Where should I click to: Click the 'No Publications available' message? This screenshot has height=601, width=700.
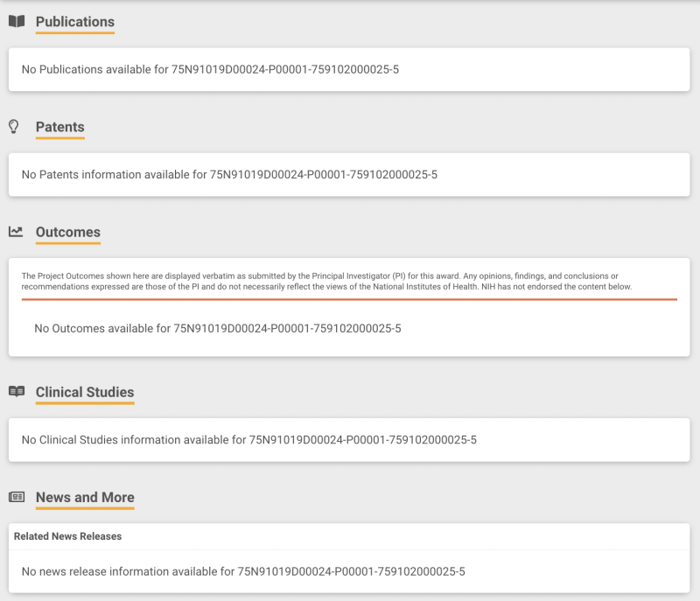pos(210,69)
